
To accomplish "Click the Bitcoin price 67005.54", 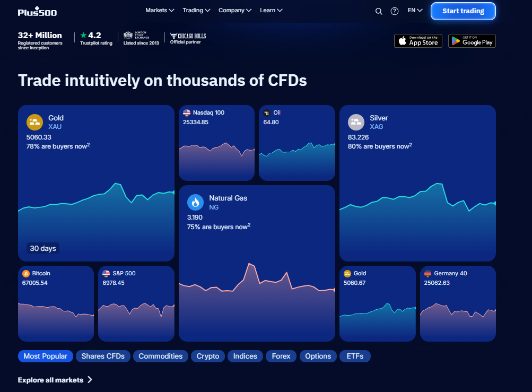I will coord(35,283).
